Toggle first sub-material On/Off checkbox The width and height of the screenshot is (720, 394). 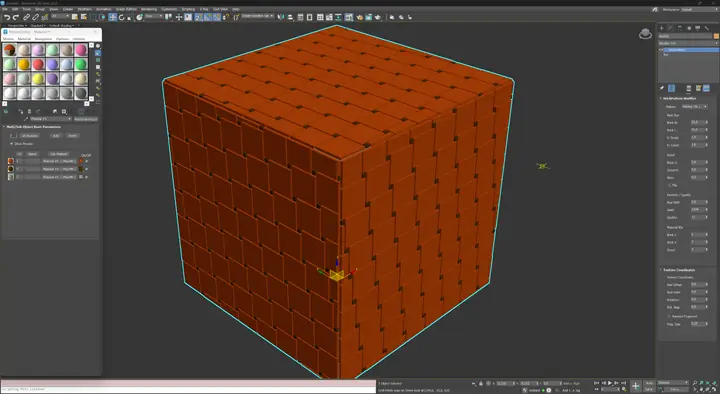coord(86,161)
